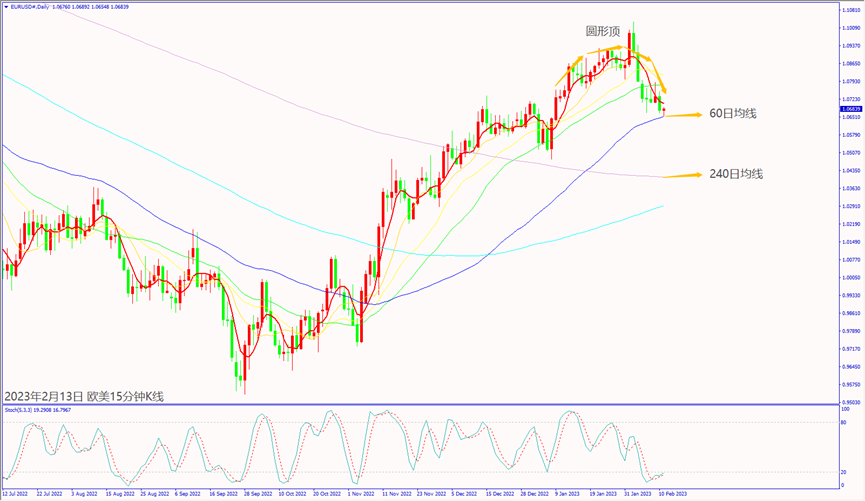Select the orange arrow pointing to 60日均线
This screenshot has width=865, height=501.
click(685, 115)
